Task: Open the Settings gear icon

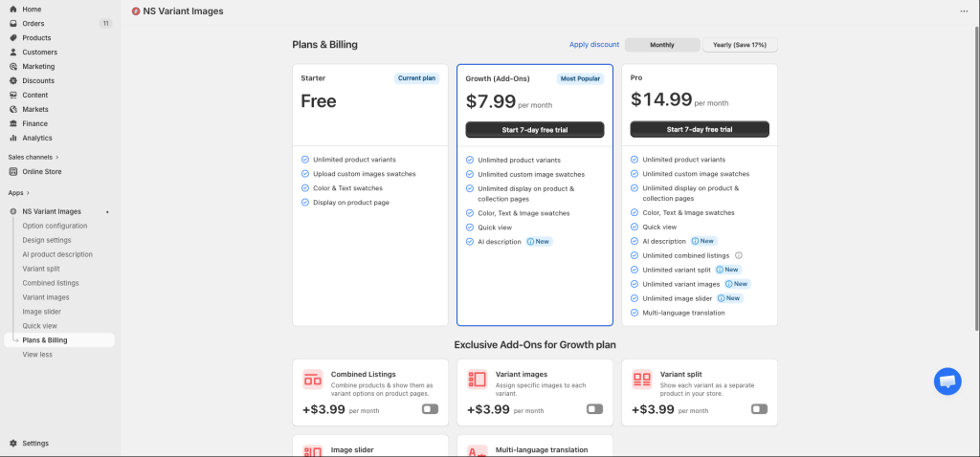Action: point(13,444)
